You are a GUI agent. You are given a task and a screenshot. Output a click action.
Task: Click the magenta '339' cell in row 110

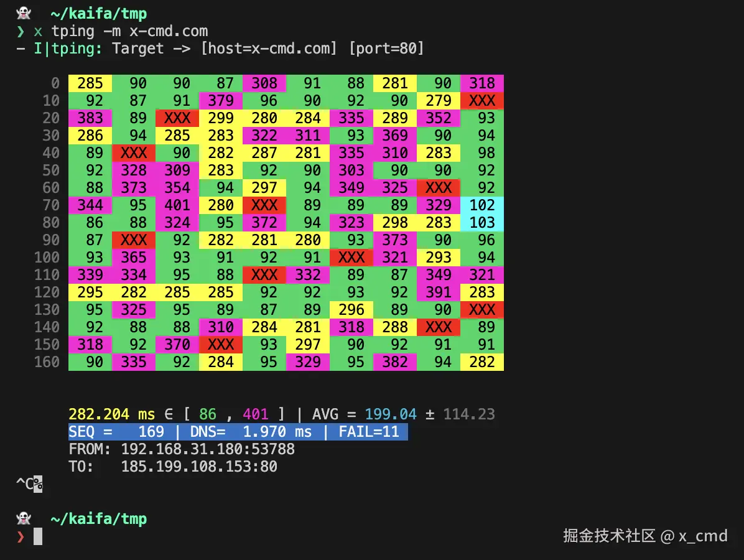90,275
